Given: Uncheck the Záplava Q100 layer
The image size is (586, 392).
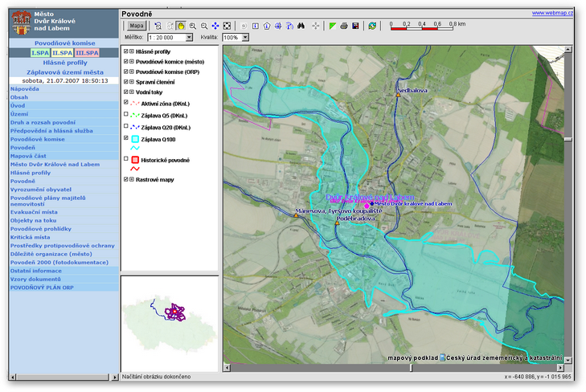Looking at the screenshot, I should [126, 138].
